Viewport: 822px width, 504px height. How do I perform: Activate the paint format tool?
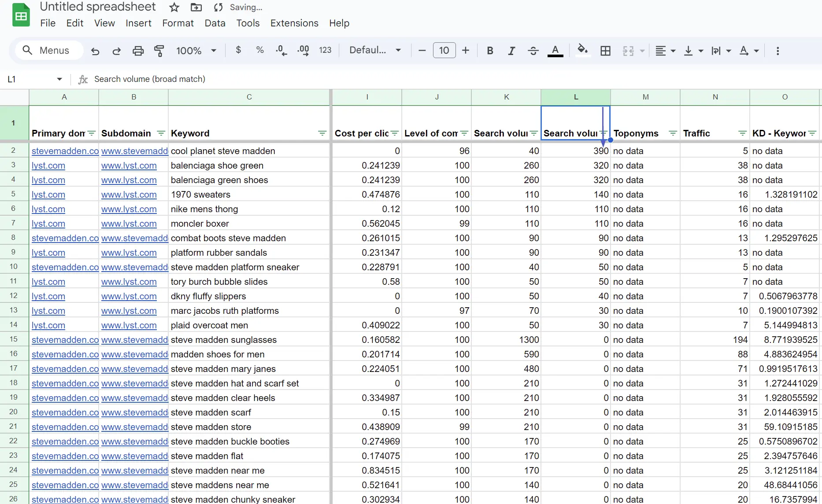tap(159, 51)
